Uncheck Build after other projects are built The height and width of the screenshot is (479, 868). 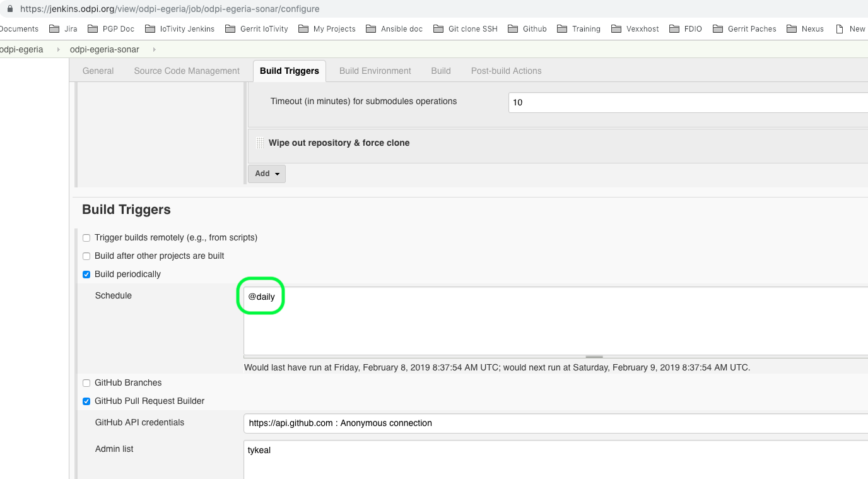86,256
